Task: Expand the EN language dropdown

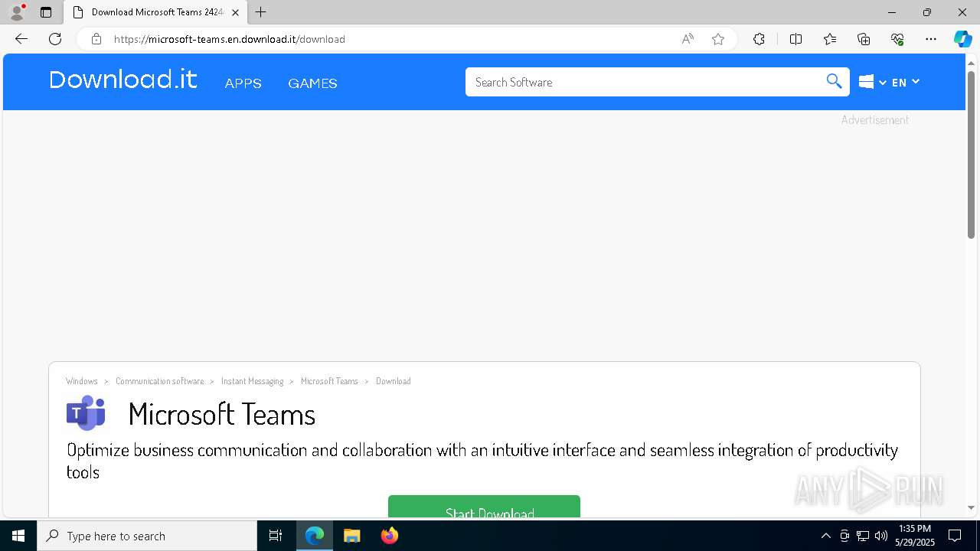Action: [x=906, y=82]
